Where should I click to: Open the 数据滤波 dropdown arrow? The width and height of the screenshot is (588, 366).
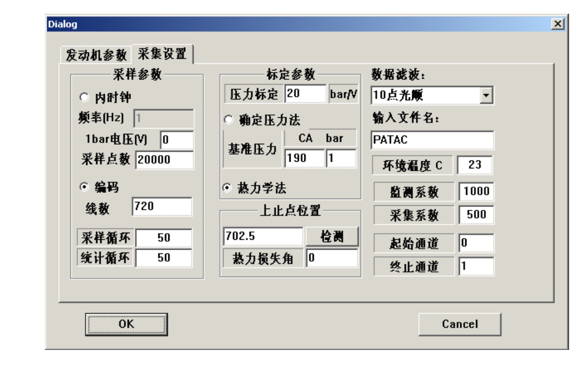tap(485, 95)
